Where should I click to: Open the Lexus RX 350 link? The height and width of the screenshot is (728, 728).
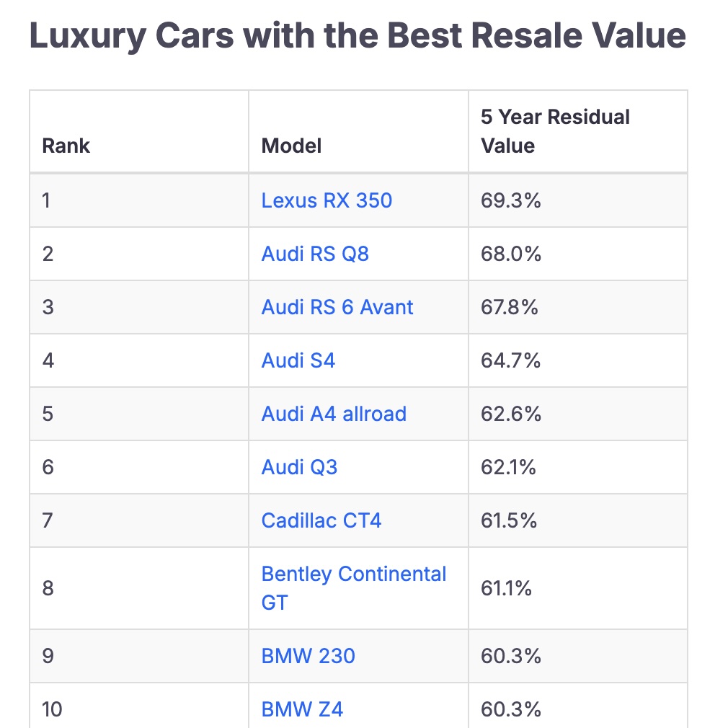327,200
